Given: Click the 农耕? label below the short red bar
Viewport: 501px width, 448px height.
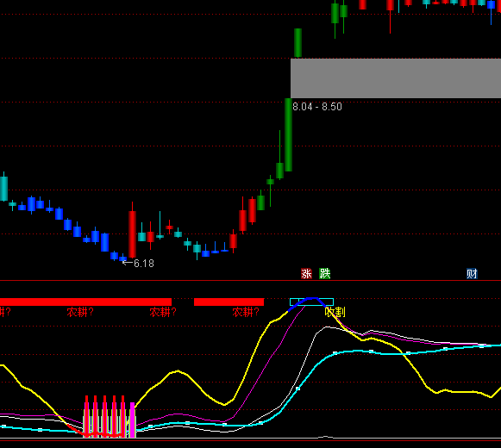Looking at the screenshot, I should (x=246, y=312).
